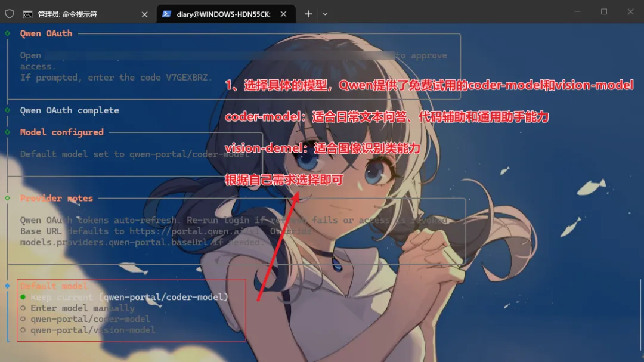Switch to the diary@WINDOWS-HDN55CK tab
Viewport: 644px width, 362px height.
click(226, 14)
